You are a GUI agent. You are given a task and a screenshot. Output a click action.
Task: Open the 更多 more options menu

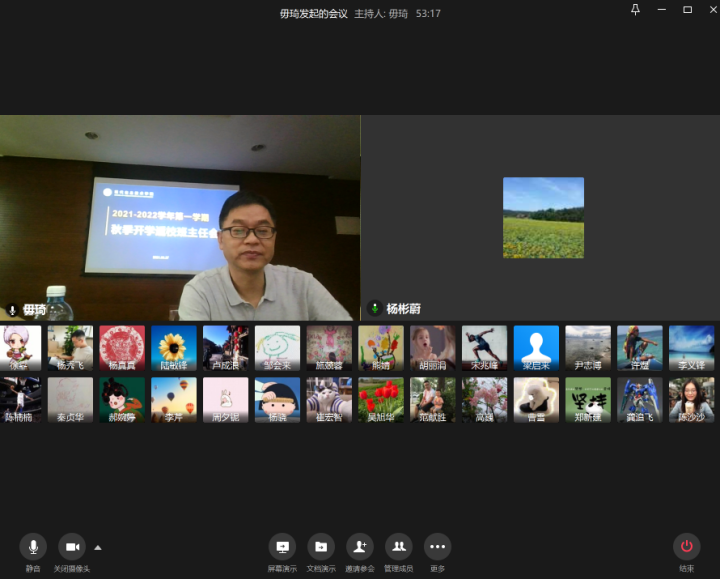click(437, 546)
